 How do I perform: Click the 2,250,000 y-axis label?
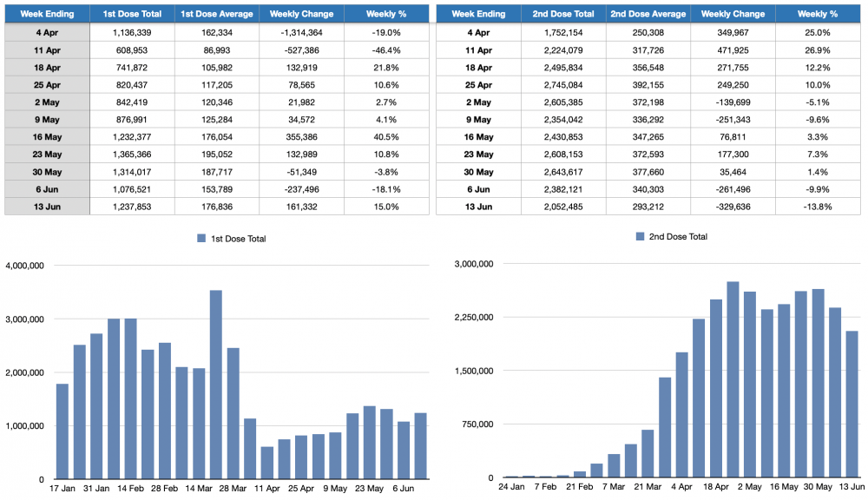(474, 318)
